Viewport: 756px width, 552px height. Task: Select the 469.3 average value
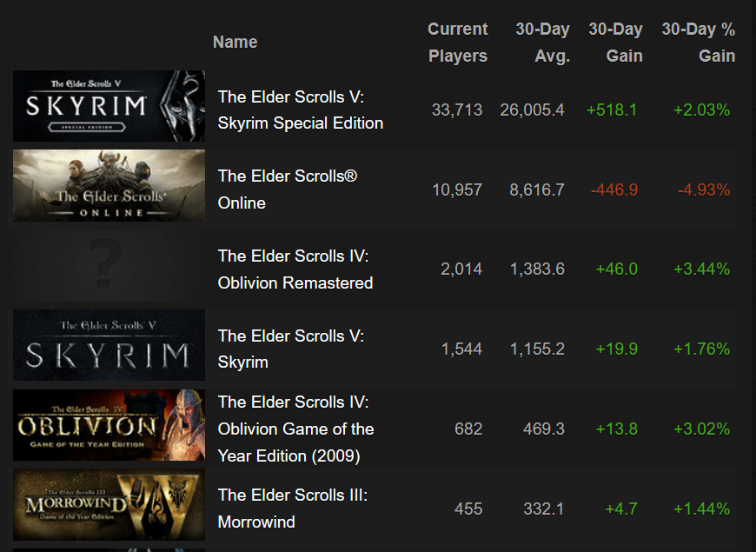(x=544, y=429)
